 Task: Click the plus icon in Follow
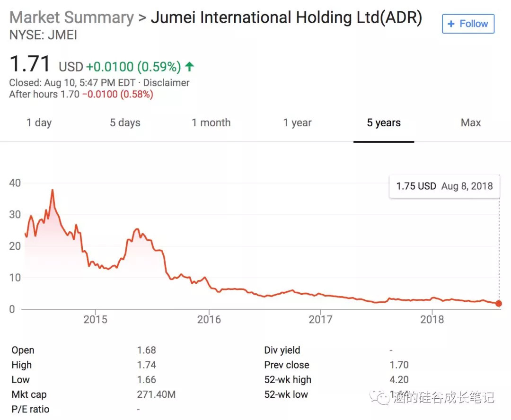click(x=451, y=24)
